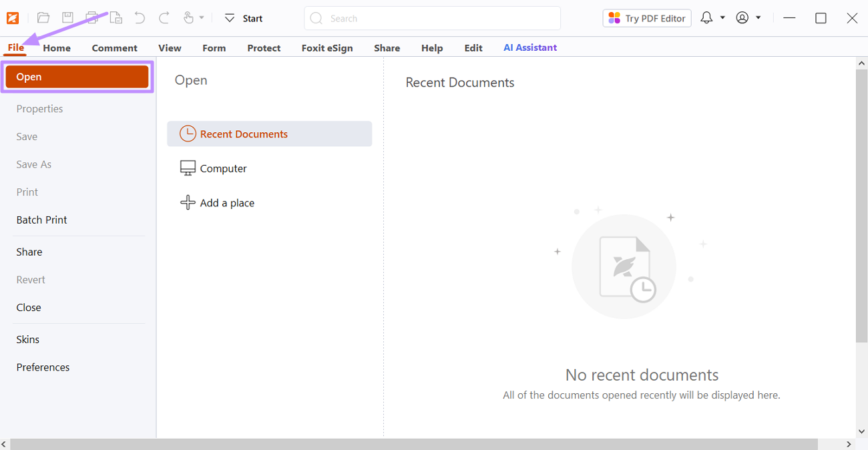Click the Save icon in the quick toolbar
Image resolution: width=868 pixels, height=450 pixels.
pyautogui.click(x=67, y=18)
